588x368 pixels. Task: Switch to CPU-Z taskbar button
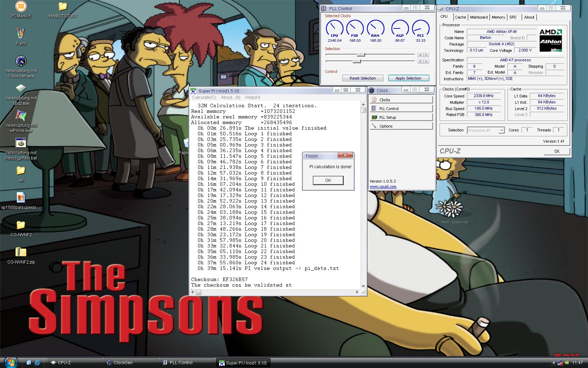coord(75,363)
